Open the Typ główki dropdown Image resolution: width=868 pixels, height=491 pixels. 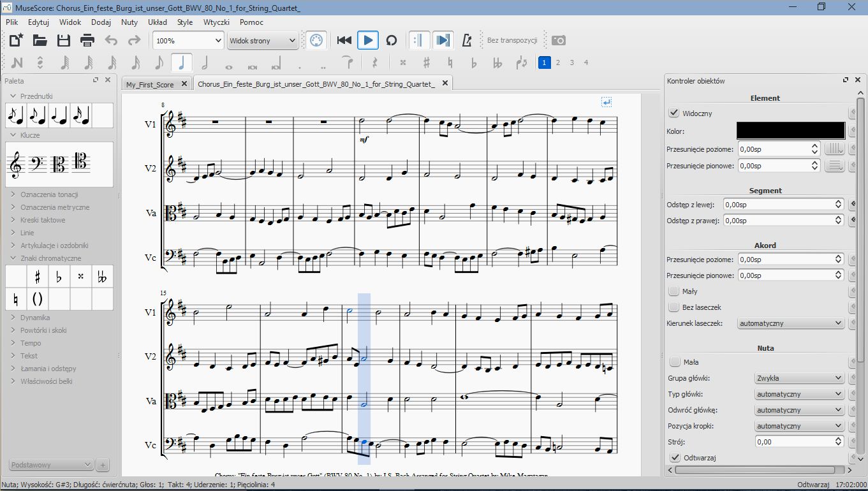coord(799,394)
